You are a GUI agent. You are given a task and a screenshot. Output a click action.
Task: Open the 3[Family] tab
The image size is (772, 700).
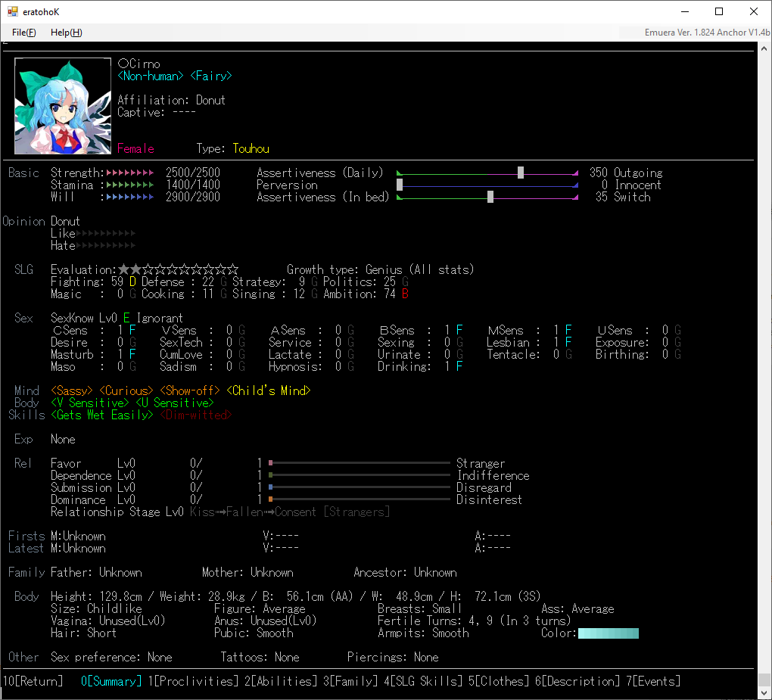(350, 681)
